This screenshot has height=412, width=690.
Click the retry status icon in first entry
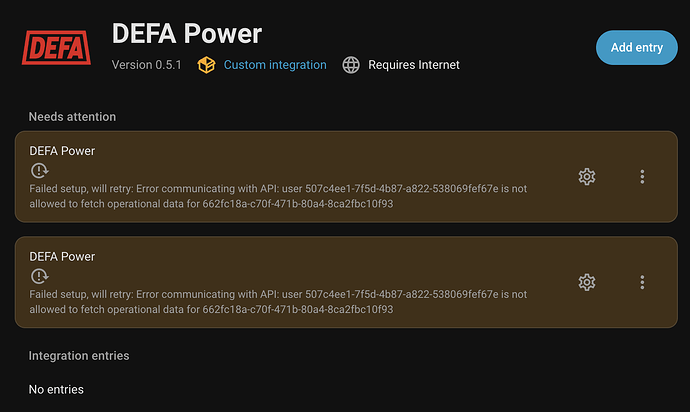39,171
